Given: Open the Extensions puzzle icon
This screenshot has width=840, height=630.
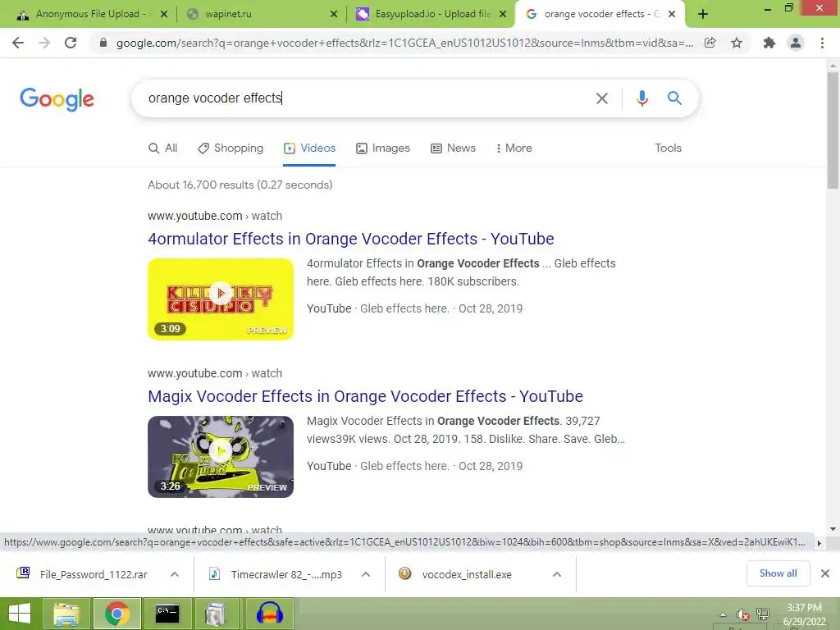Looking at the screenshot, I should (769, 43).
